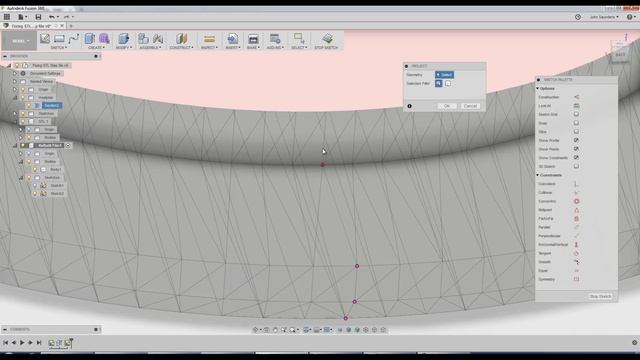The image size is (640, 360).
Task: Select the Midpoint constraint icon
Action: [576, 210]
